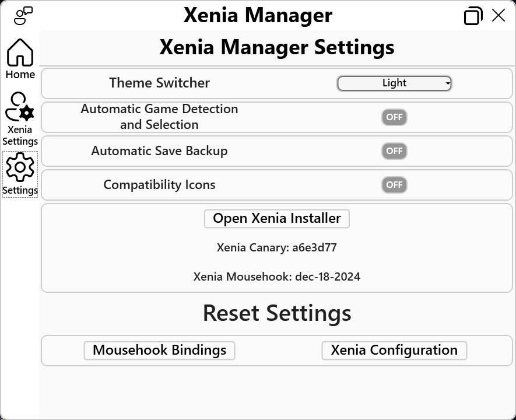This screenshot has width=516, height=420.
Task: Click the feedback chat icon top-left
Action: coord(23,16)
